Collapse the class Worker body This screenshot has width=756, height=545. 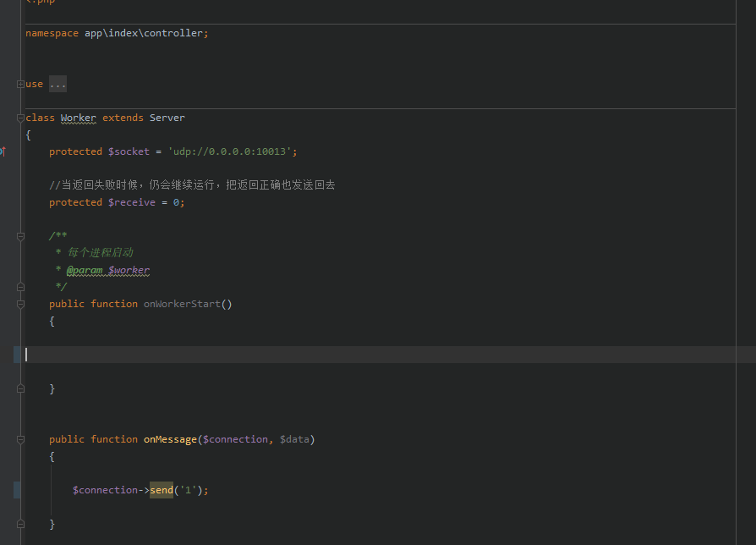point(20,118)
